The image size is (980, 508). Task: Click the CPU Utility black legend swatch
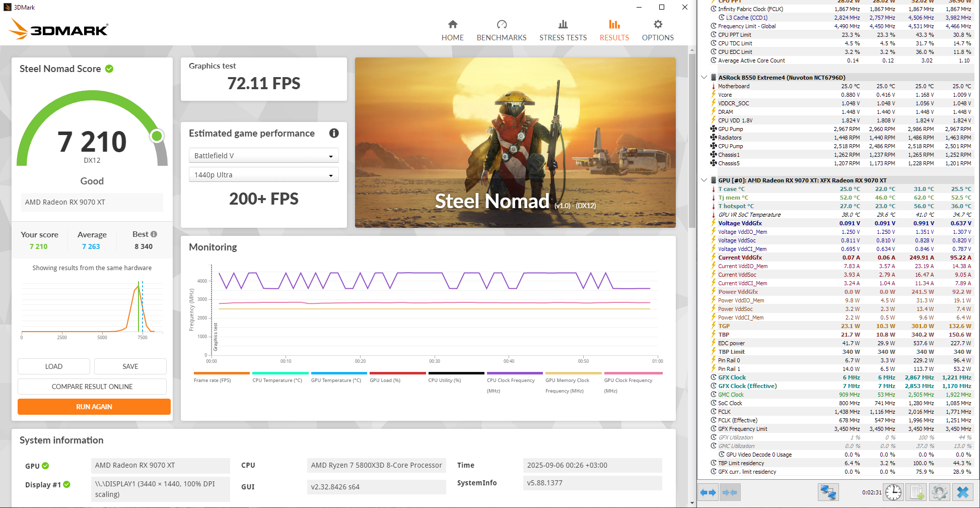coord(456,373)
